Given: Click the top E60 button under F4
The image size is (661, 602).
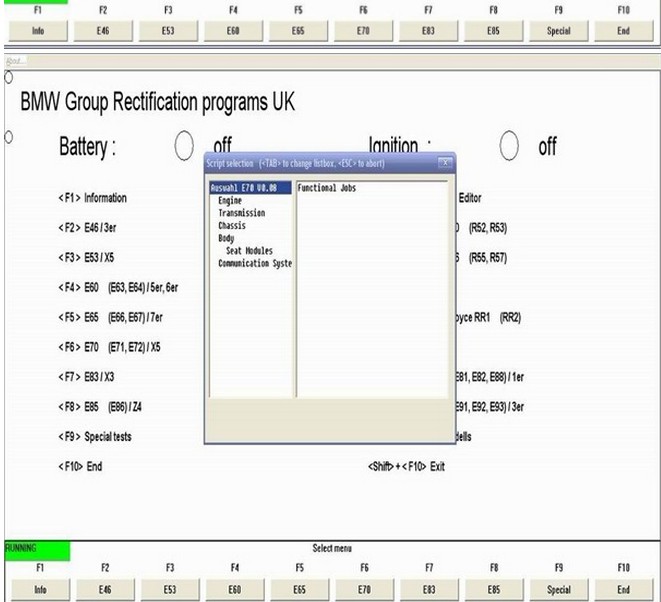Looking at the screenshot, I should point(233,31).
